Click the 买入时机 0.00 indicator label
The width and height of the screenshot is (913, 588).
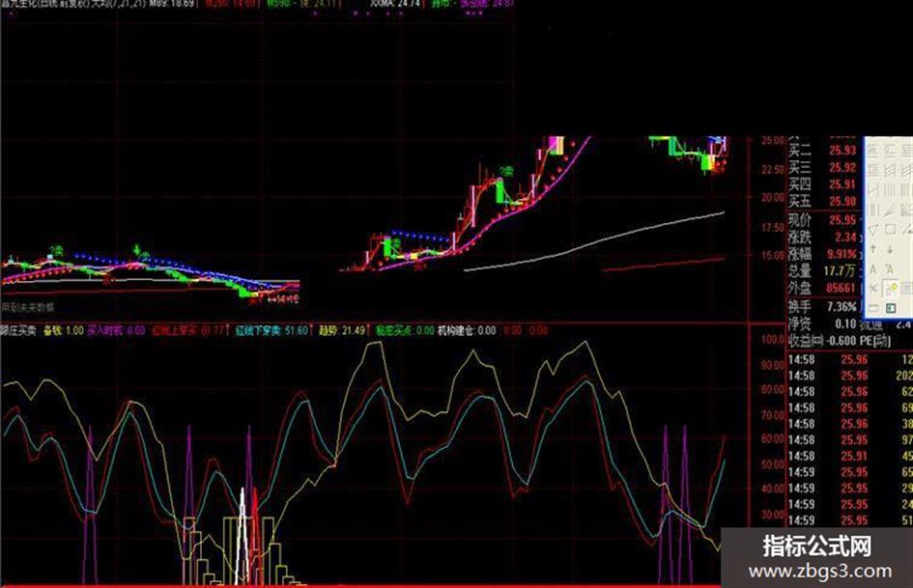pos(116,330)
